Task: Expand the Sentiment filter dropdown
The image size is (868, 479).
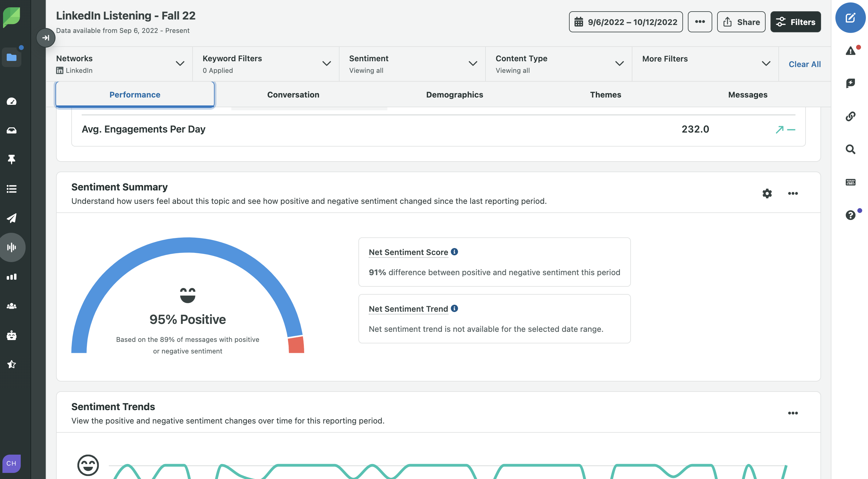Action: click(x=473, y=64)
